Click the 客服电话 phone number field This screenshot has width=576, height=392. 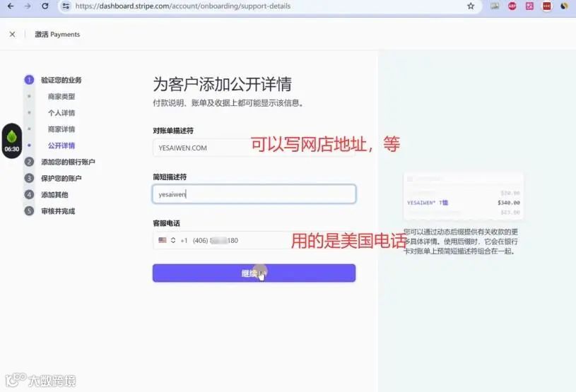254,240
